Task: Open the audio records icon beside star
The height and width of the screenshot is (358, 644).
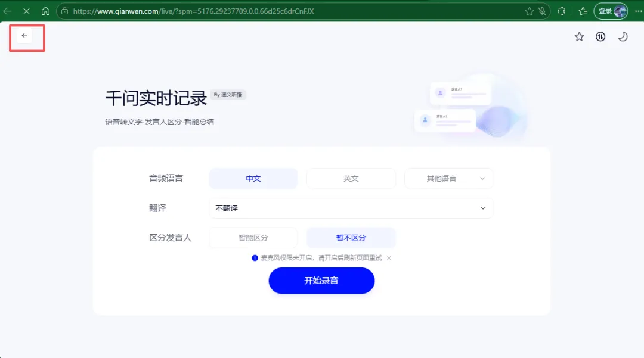Action: click(600, 36)
